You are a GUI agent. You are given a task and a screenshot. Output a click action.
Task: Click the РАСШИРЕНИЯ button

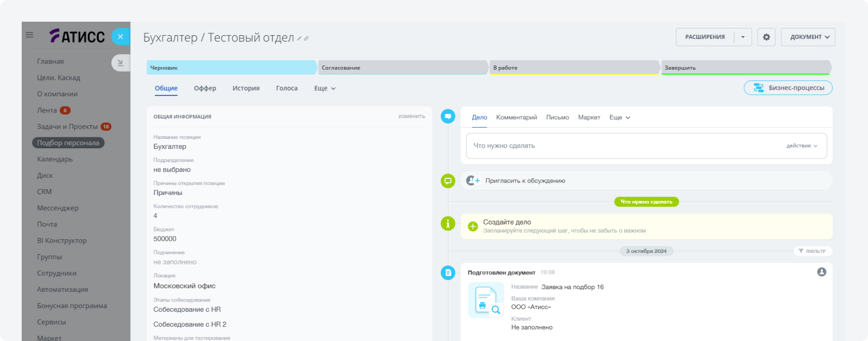point(705,37)
